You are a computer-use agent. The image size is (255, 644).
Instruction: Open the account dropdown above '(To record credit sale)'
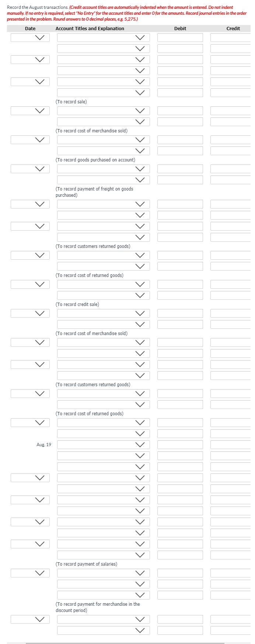coord(103,295)
